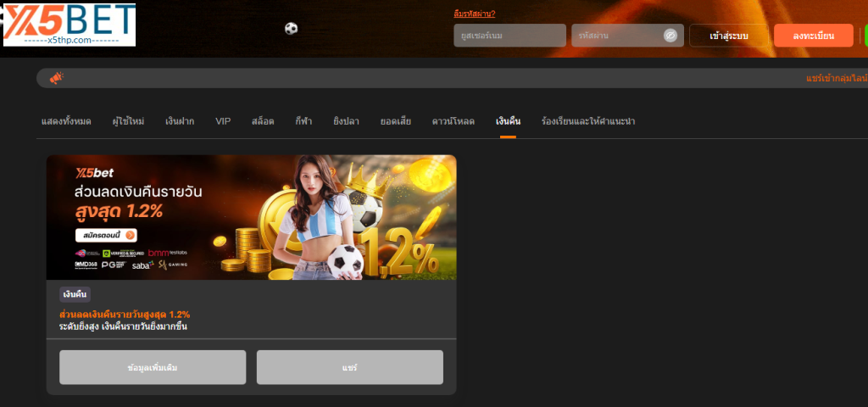
Task: Select the ดาวน์โหลด tab
Action: [x=453, y=121]
